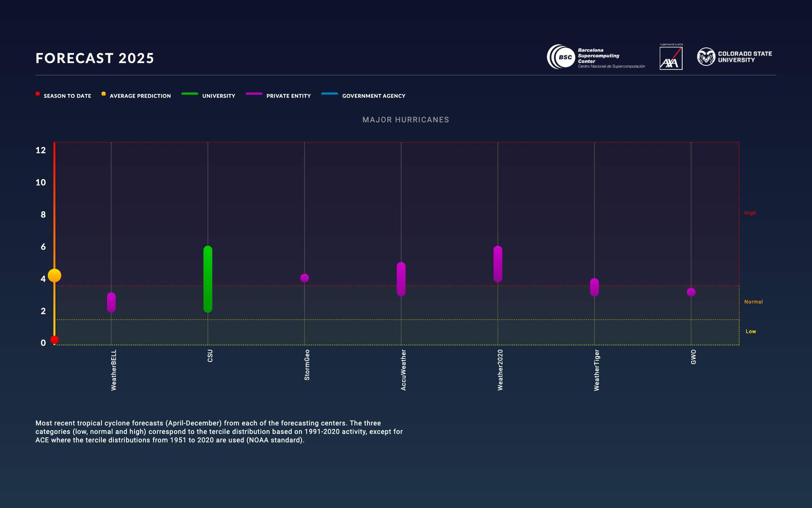Image resolution: width=812 pixels, height=508 pixels.
Task: Click the BSC Barcelona Supercomputing Center logo
Action: [596, 57]
